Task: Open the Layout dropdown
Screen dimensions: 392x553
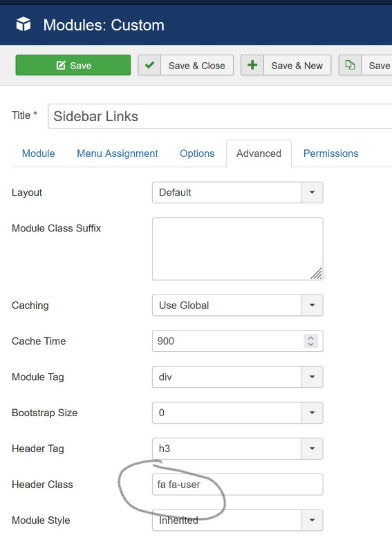Action: [237, 192]
